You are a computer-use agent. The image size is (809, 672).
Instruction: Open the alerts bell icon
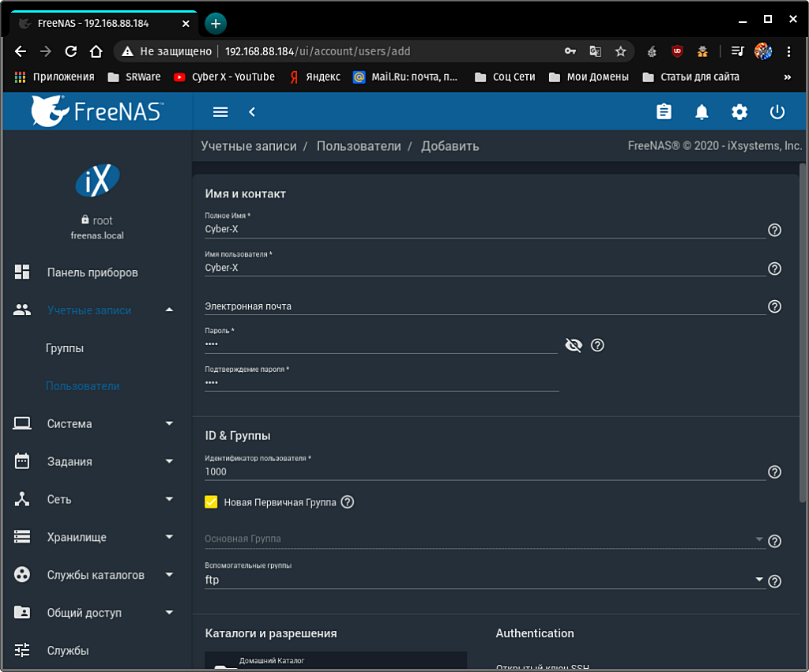tap(702, 112)
